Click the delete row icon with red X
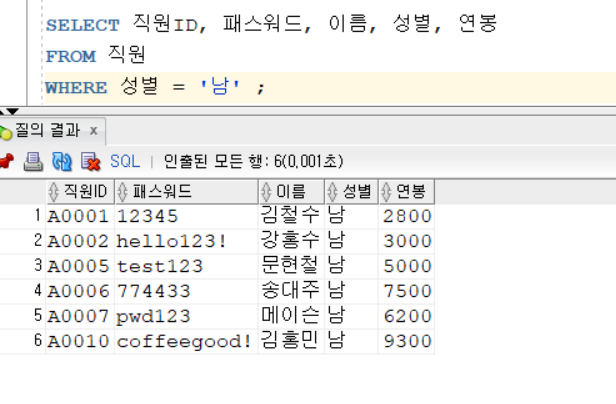The image size is (616, 404). click(x=90, y=162)
